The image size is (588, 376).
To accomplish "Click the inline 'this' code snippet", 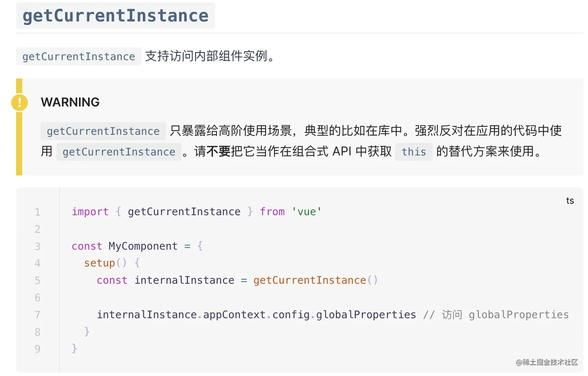I will (414, 152).
